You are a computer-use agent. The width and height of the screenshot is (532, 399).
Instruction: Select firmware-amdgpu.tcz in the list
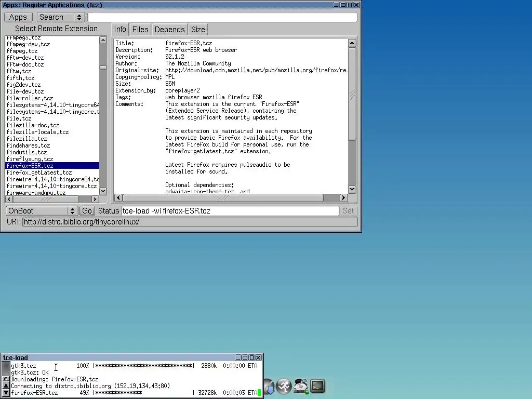coord(52,192)
